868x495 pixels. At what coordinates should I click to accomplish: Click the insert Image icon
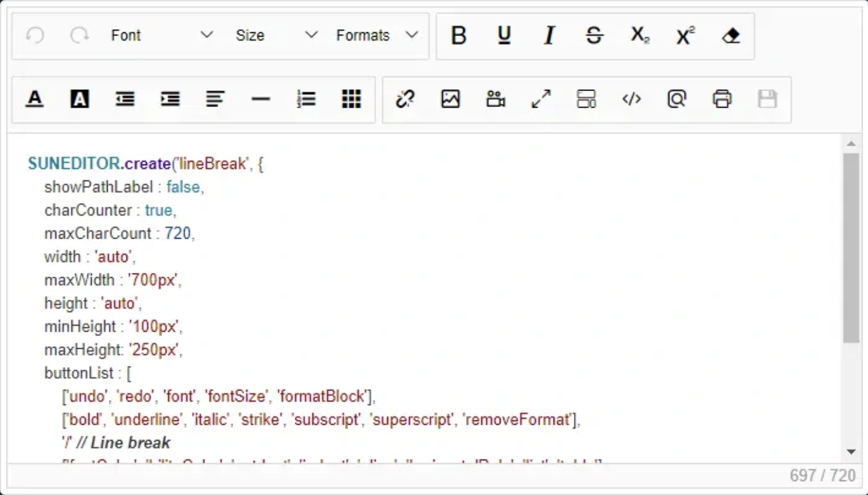[x=450, y=99]
